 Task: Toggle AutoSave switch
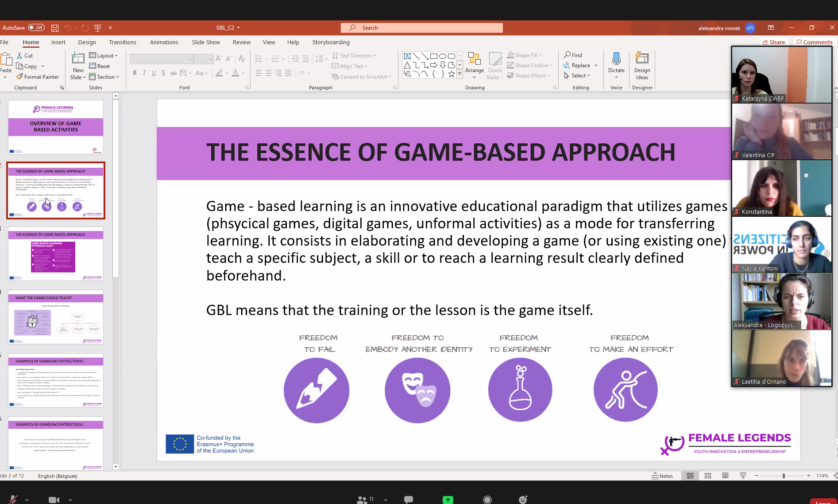click(36, 28)
